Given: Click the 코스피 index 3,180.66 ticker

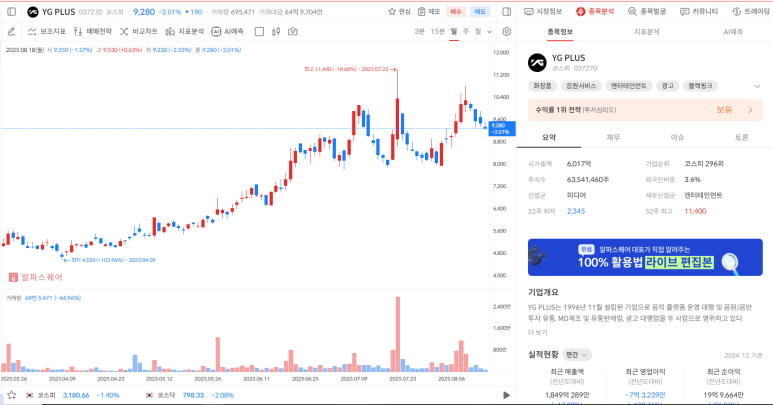Looking at the screenshot, I should [73, 395].
